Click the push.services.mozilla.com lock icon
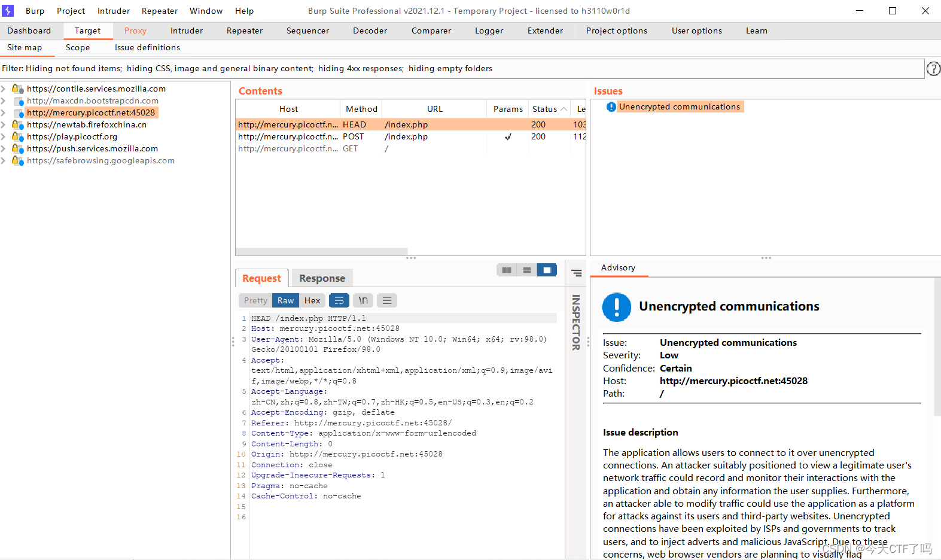This screenshot has height=560, width=941. click(x=18, y=149)
